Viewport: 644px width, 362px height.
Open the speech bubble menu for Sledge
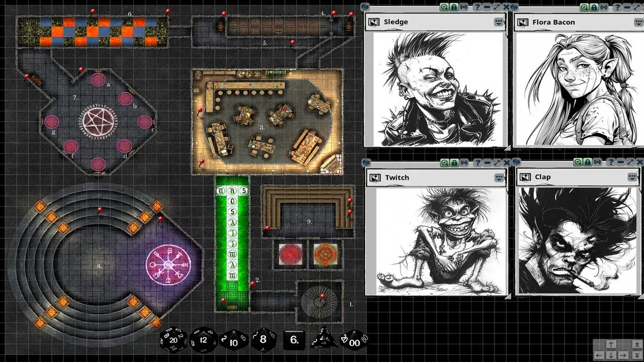point(499,22)
